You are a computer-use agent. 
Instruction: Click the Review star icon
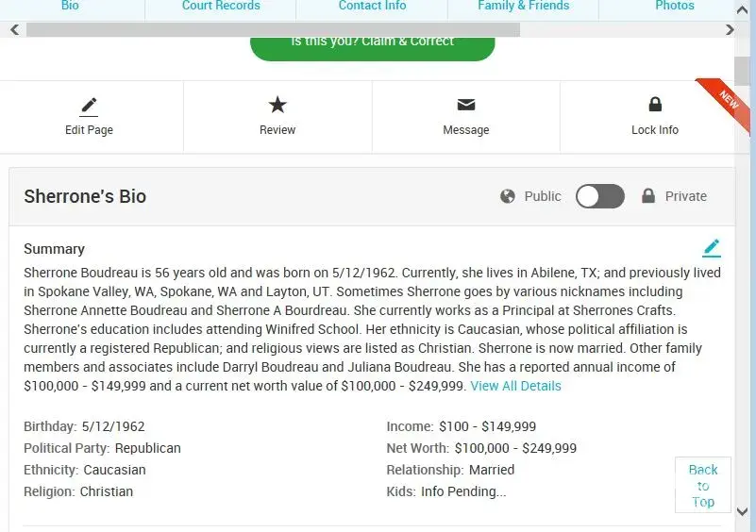277,105
